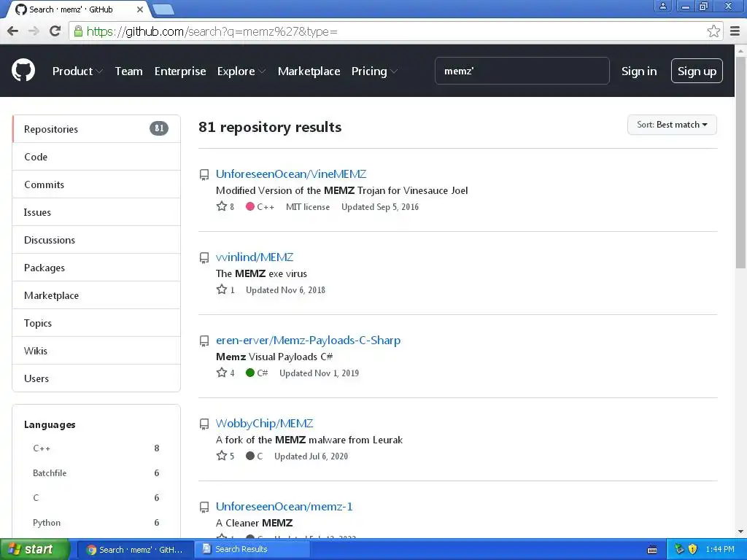Select the Issues search category

click(96, 212)
